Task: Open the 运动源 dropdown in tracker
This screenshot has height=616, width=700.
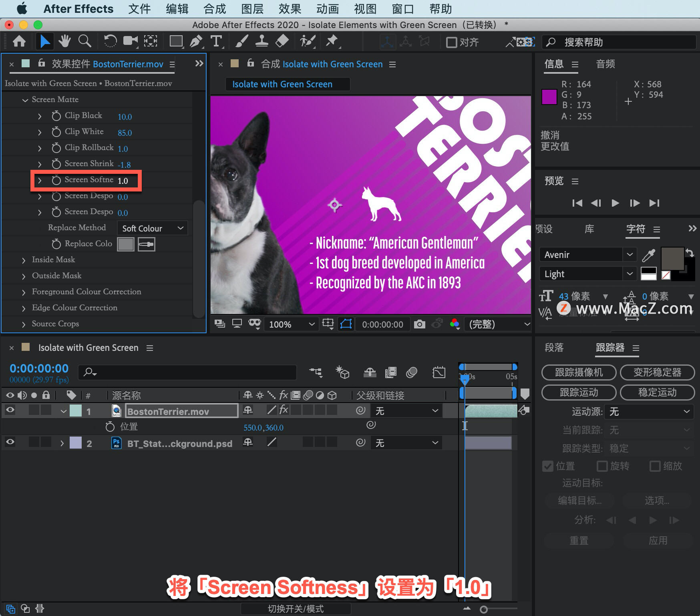Action: [648, 412]
